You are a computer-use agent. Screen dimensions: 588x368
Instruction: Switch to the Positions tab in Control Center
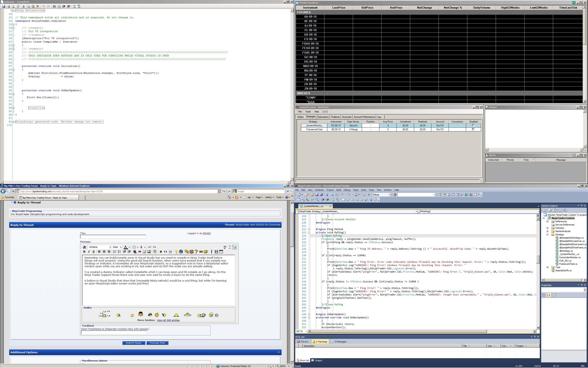click(335, 117)
